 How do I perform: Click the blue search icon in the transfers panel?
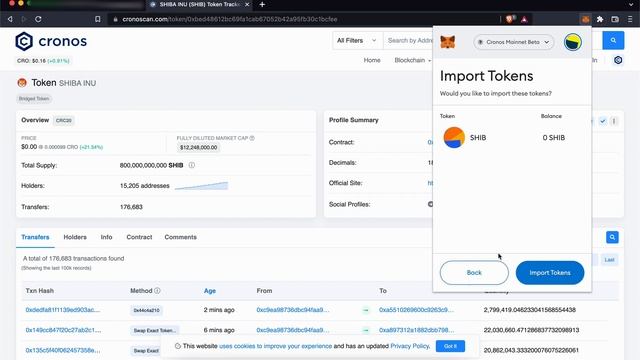click(612, 237)
